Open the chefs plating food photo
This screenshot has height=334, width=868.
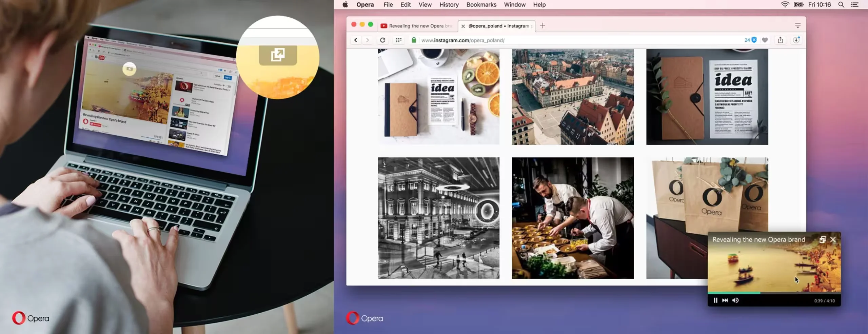(573, 218)
